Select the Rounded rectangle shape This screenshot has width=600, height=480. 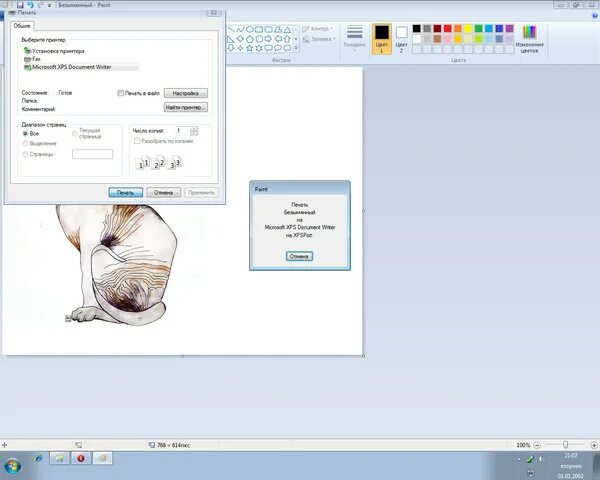click(269, 29)
